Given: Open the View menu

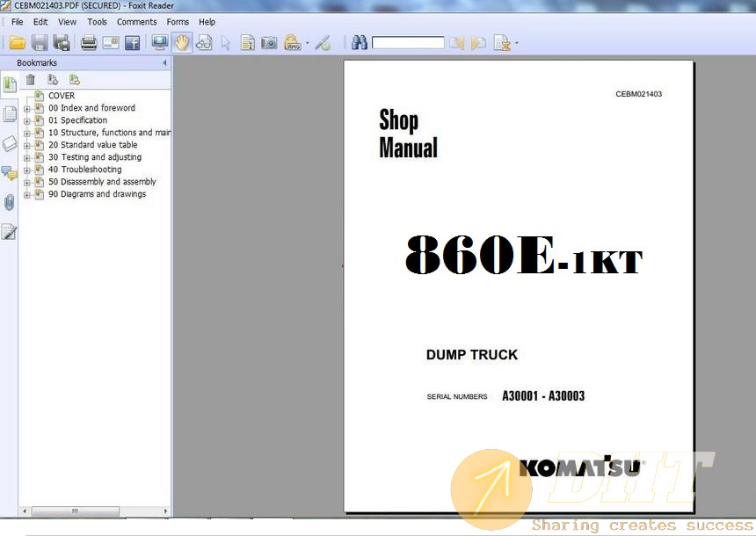Looking at the screenshot, I should click(68, 22).
